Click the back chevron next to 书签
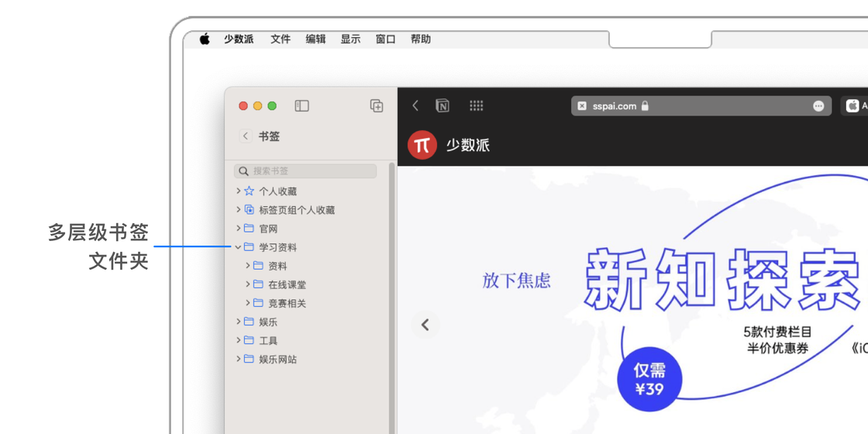Image resolution: width=868 pixels, height=434 pixels. coord(246,136)
